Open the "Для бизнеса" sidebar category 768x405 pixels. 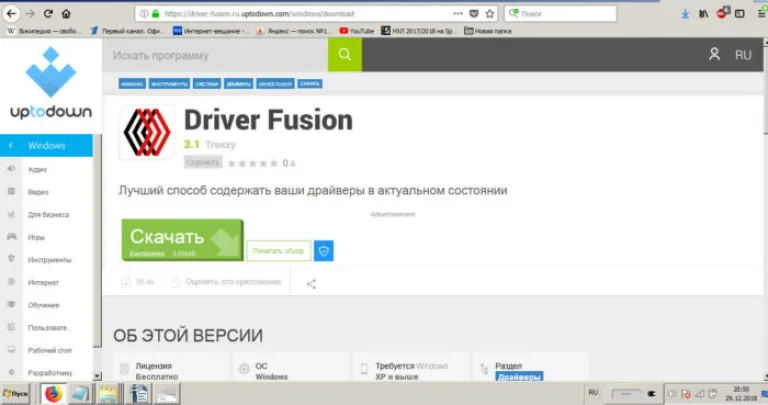click(x=47, y=214)
